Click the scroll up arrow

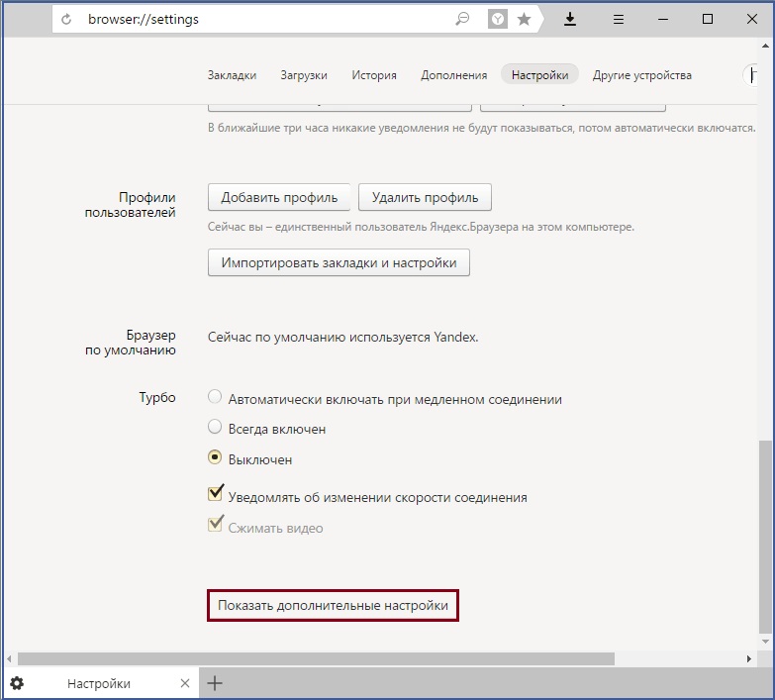click(x=766, y=46)
